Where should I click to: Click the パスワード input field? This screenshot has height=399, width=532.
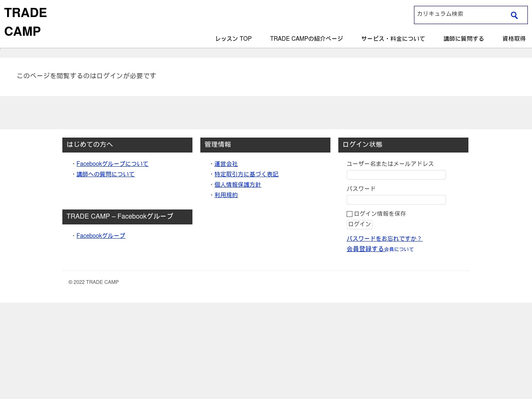pyautogui.click(x=396, y=199)
